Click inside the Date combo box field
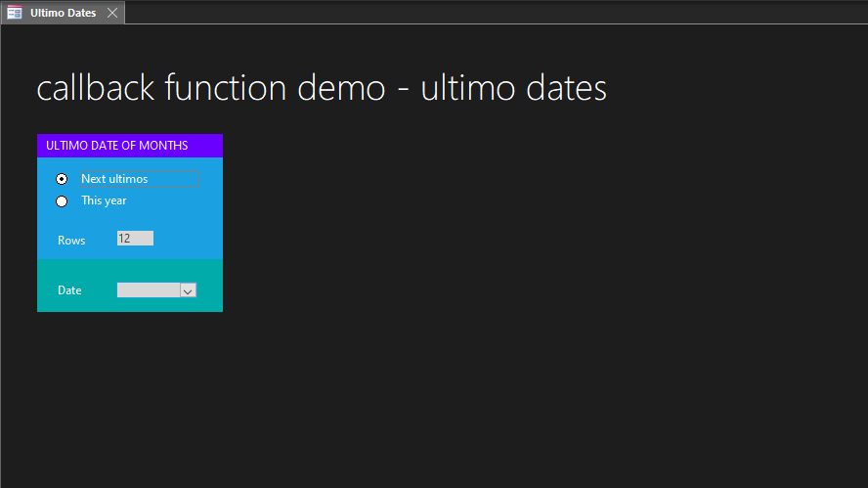 148,290
